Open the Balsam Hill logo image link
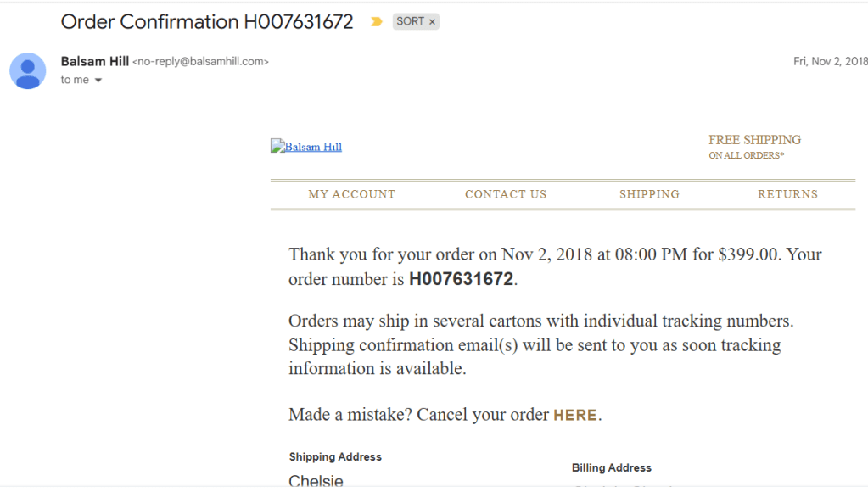Image resolution: width=868 pixels, height=492 pixels. click(x=306, y=147)
